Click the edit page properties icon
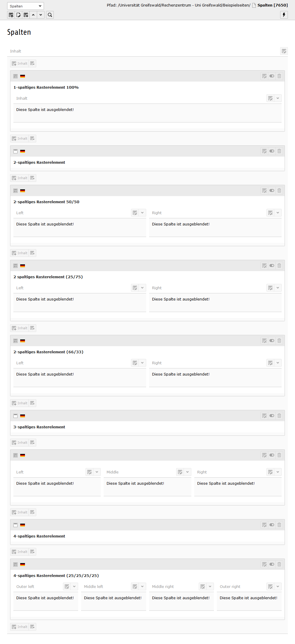295x644 pixels. [18, 15]
